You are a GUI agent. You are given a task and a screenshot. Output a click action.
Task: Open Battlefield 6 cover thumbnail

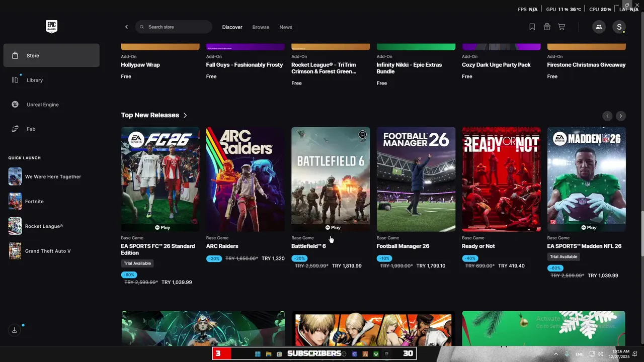(x=331, y=179)
